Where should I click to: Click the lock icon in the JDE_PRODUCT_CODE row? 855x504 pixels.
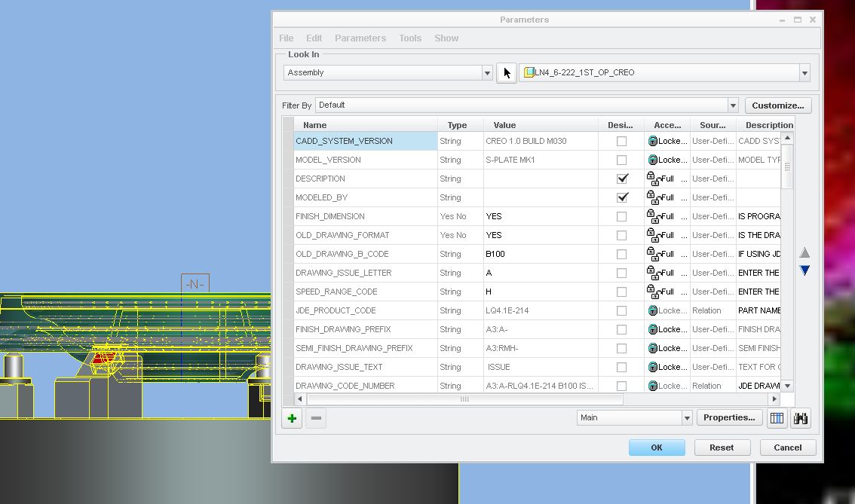(653, 310)
